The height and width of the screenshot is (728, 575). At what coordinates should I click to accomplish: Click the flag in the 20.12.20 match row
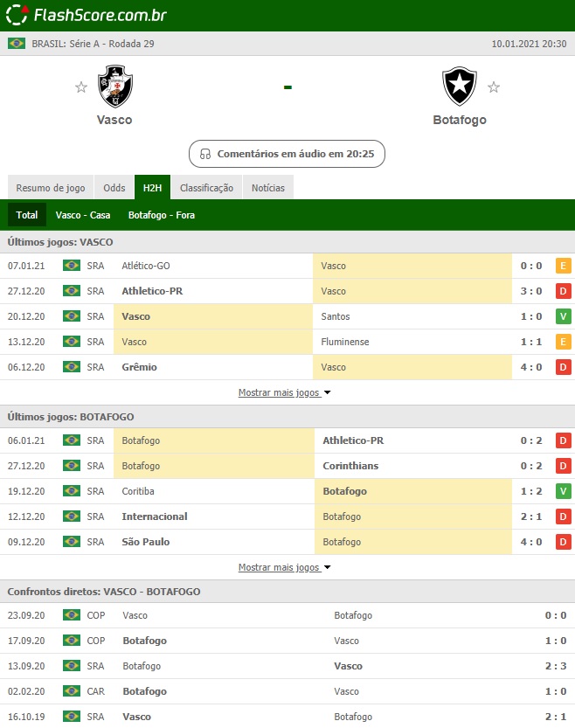coord(72,315)
